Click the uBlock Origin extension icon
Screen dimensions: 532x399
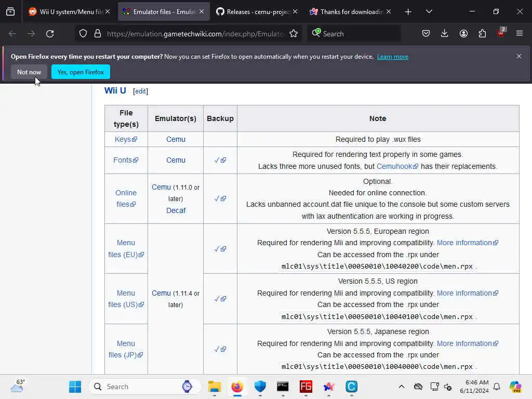[501, 33]
